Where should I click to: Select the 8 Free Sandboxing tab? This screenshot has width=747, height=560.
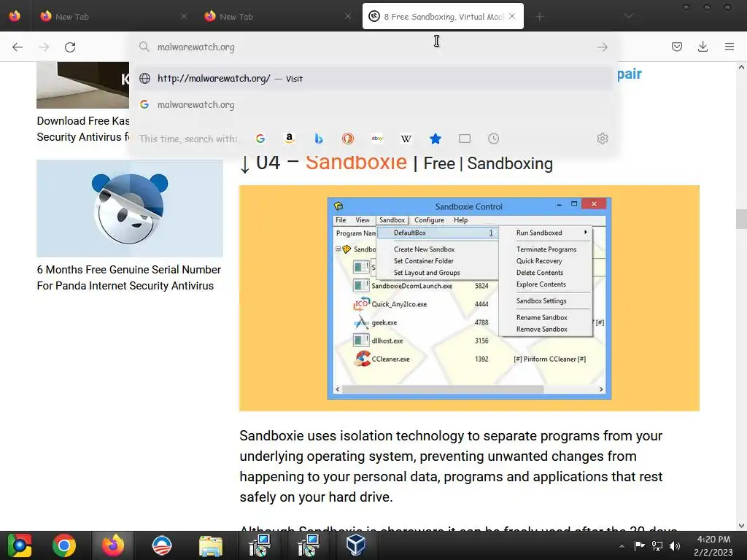pyautogui.click(x=443, y=16)
